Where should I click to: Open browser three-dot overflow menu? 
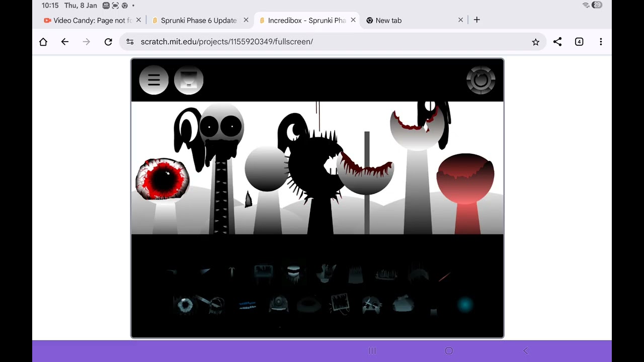coord(601,42)
